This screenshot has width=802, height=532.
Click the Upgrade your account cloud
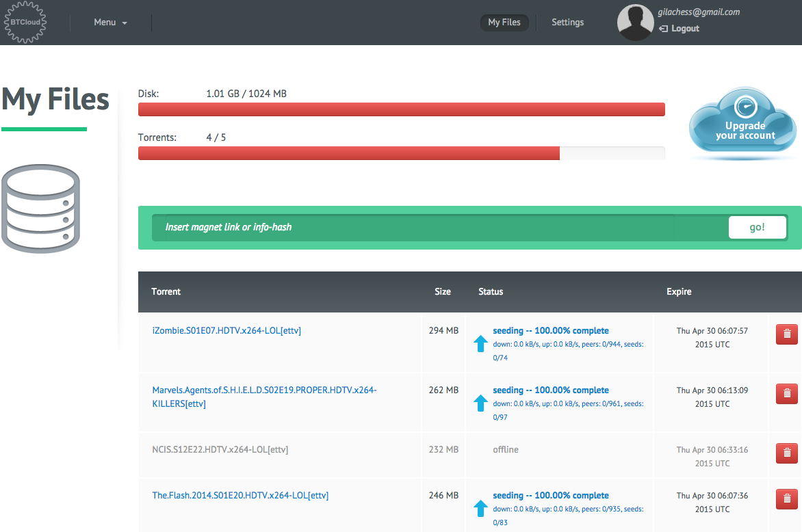point(742,122)
